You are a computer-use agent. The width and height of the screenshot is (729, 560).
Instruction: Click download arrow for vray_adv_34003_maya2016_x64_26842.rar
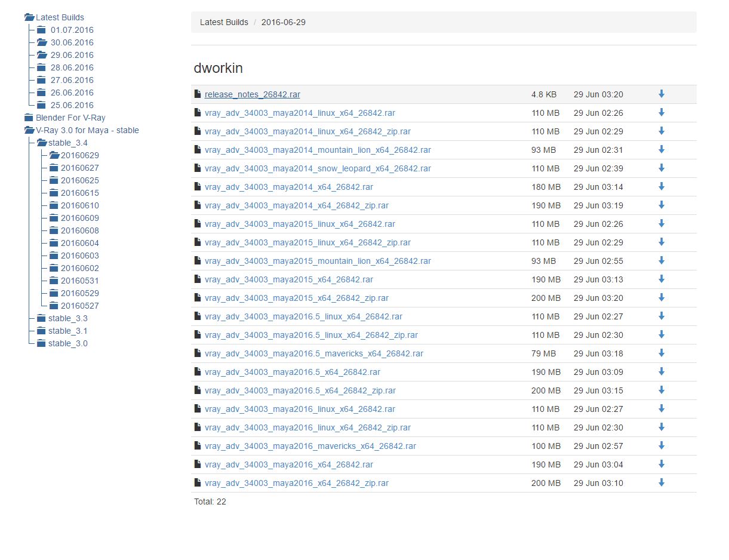pyautogui.click(x=662, y=464)
